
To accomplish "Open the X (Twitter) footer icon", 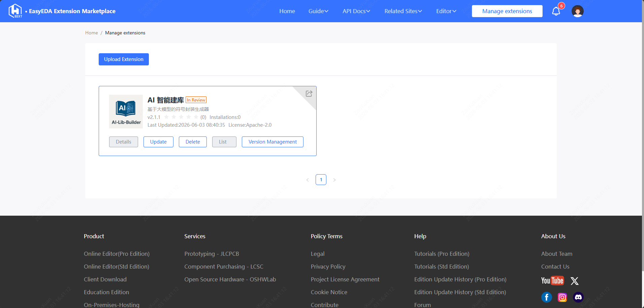I will [575, 281].
